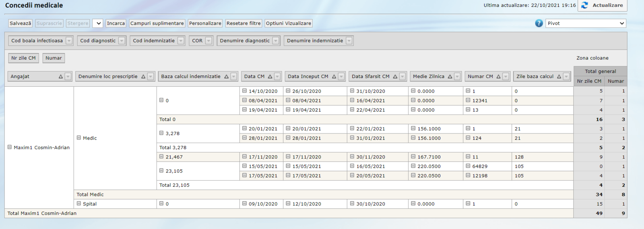Click the Actualizare refresh icon

point(584,5)
